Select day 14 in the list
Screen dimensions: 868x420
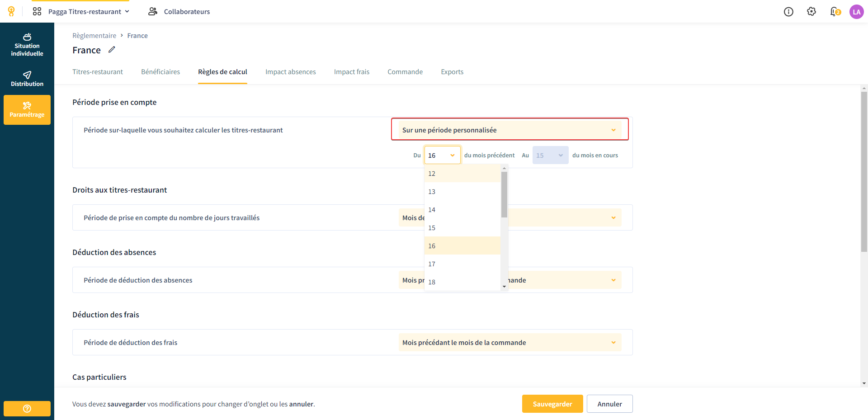click(x=462, y=210)
